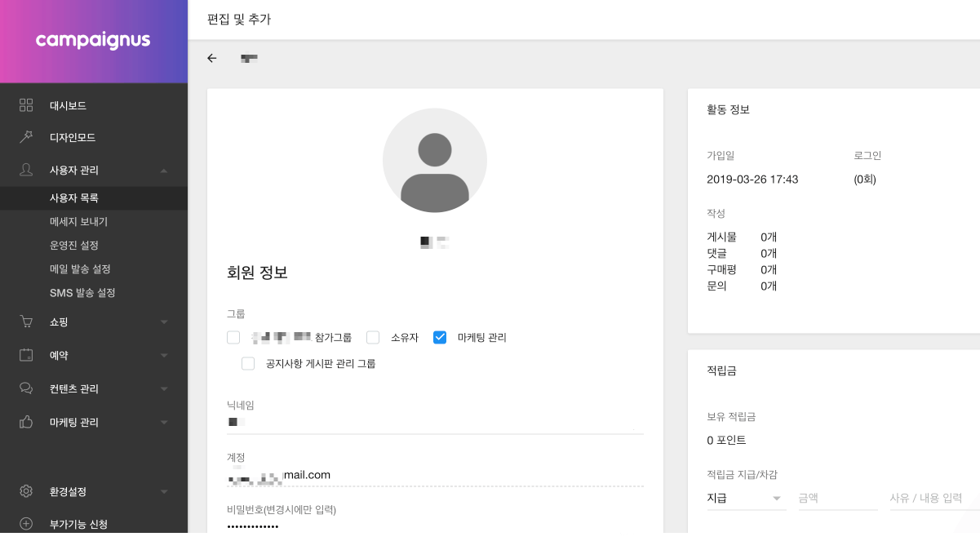Click the 활동 정보 panel heading

(x=728, y=109)
